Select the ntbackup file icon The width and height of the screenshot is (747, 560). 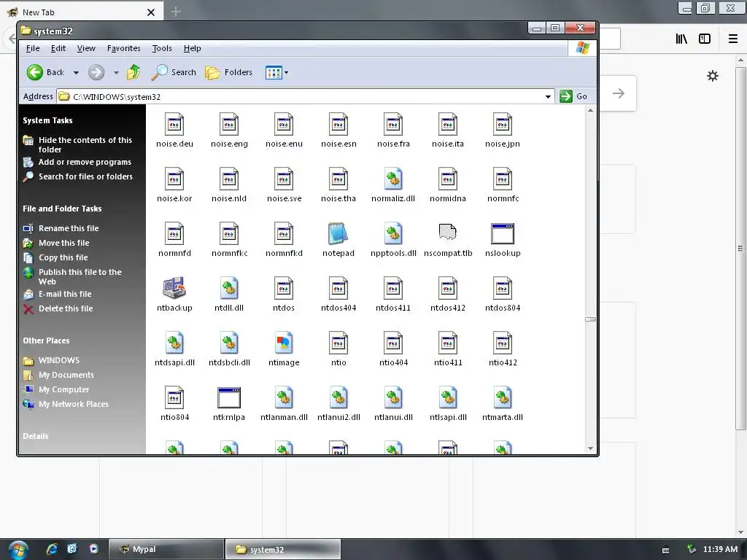tap(174, 288)
